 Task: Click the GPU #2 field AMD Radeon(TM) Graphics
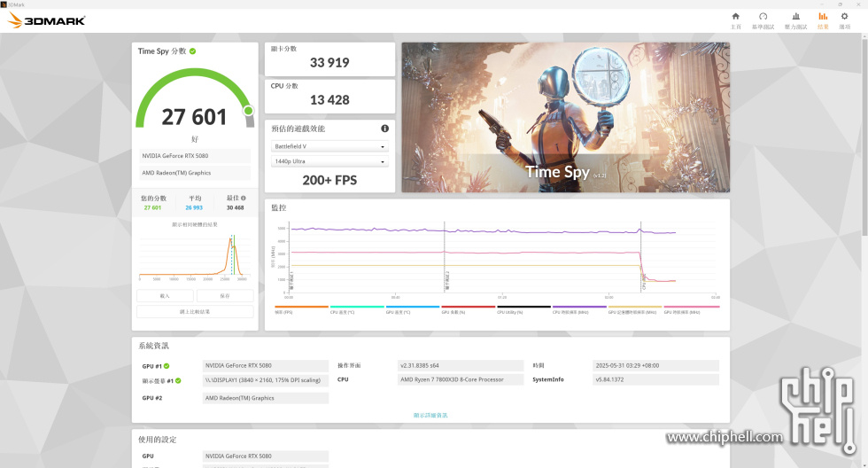[x=266, y=398]
